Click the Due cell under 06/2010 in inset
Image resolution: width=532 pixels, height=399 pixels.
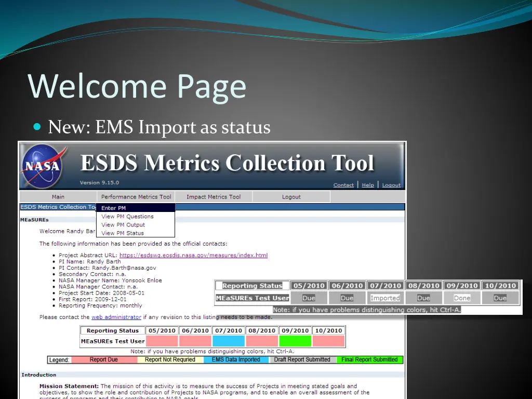pyautogui.click(x=347, y=298)
